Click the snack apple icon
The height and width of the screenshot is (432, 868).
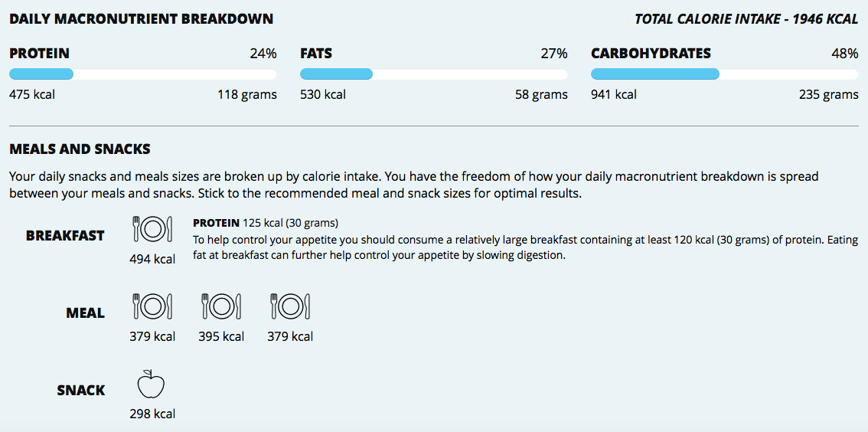(152, 384)
